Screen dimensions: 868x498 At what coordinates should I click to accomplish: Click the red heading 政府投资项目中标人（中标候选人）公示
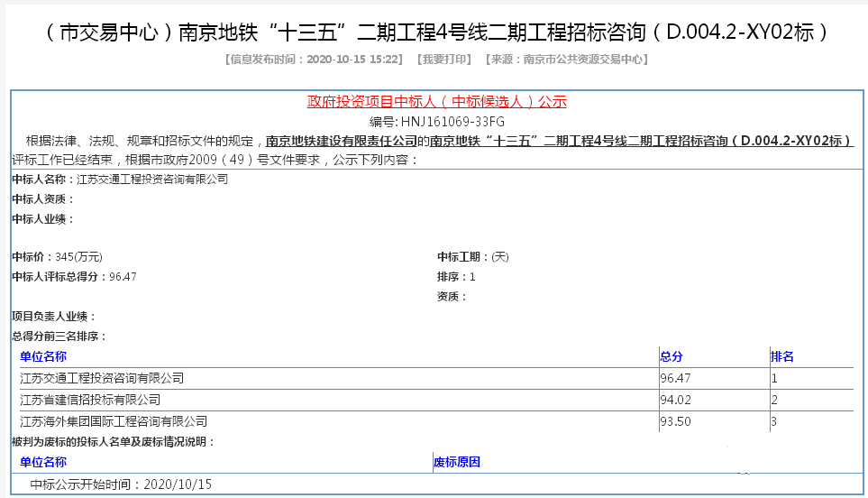[x=437, y=101]
